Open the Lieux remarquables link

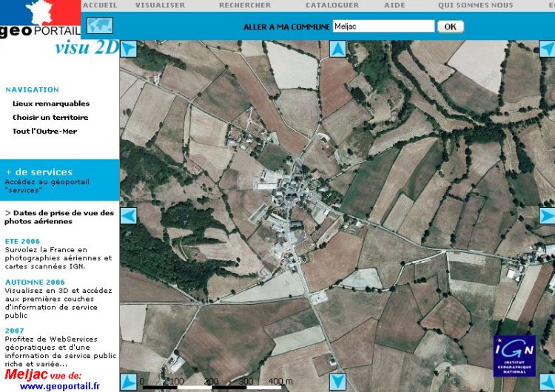[x=51, y=104]
